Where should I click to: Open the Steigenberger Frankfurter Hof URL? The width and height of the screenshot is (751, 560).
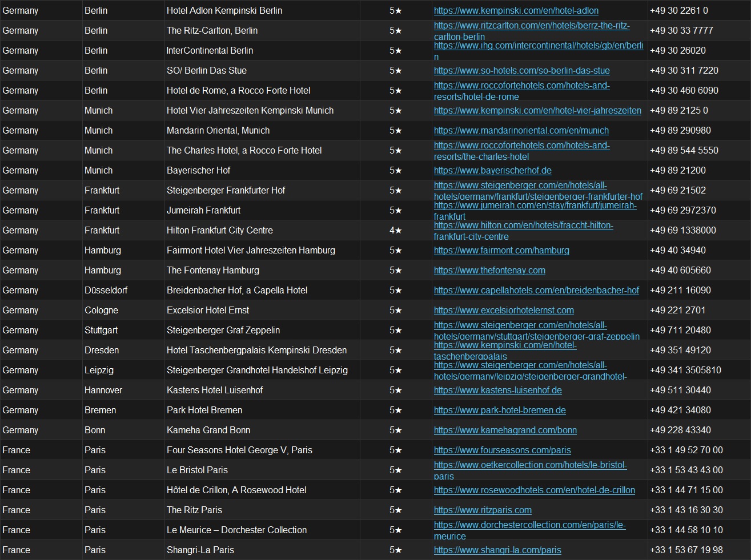point(538,191)
